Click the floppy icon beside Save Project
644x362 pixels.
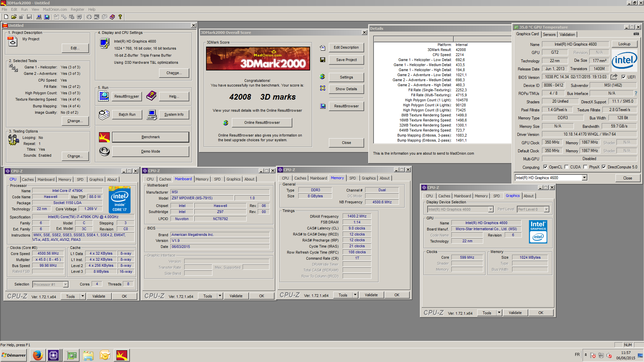tap(323, 60)
